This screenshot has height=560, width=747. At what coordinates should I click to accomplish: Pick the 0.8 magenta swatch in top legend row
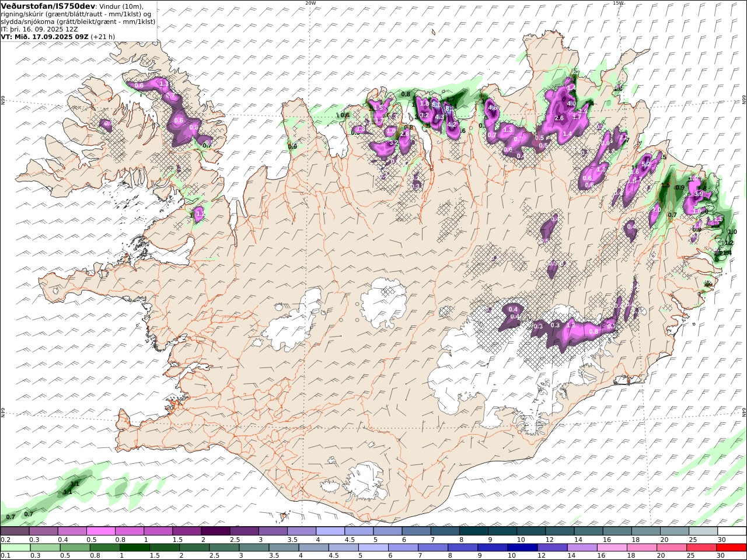click(x=129, y=531)
